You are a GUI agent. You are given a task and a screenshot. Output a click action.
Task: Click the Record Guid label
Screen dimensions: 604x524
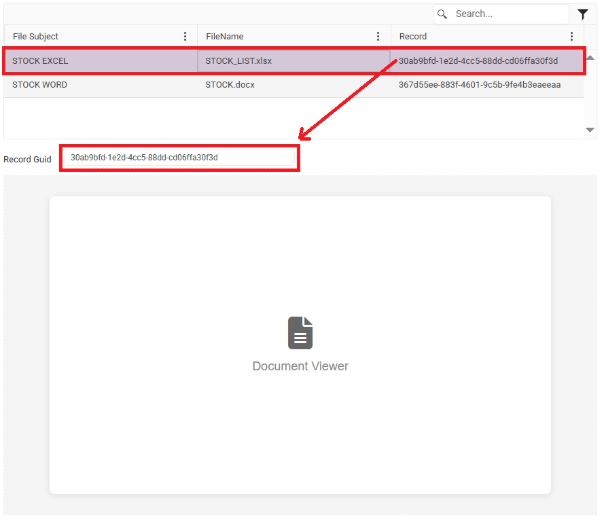click(x=28, y=160)
